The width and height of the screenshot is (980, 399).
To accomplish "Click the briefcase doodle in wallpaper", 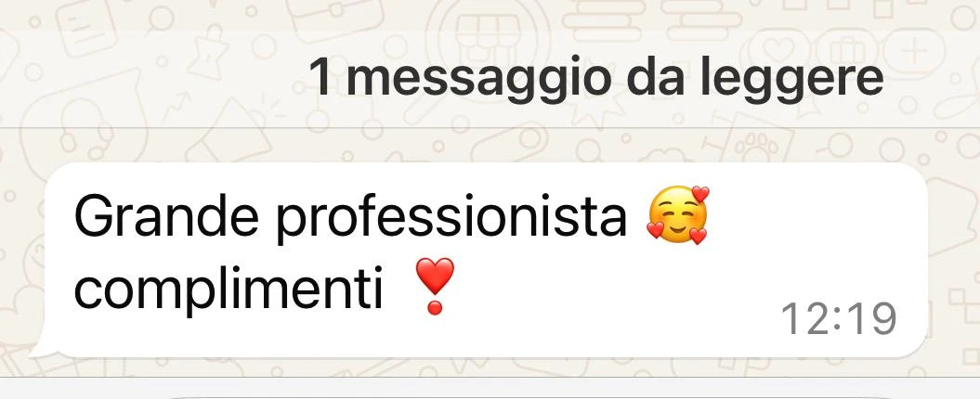I will (x=334, y=16).
